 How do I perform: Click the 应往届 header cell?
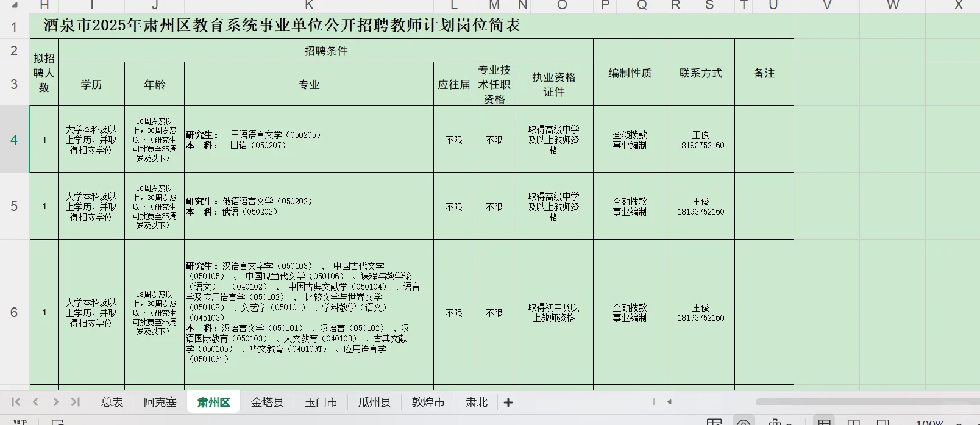pyautogui.click(x=454, y=84)
